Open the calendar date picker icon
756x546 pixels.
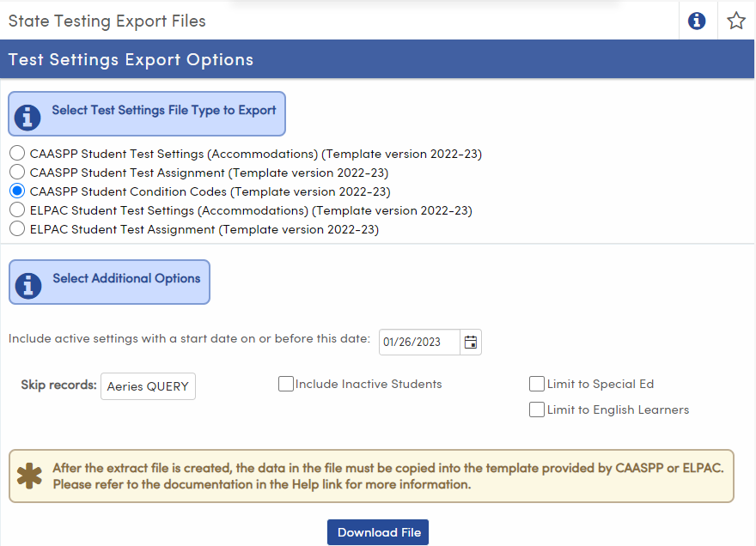tap(470, 342)
